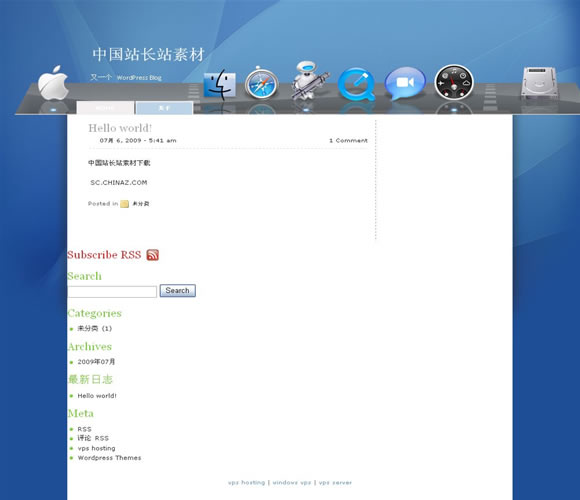
Task: Select the light blue About tab
Action: (164, 108)
